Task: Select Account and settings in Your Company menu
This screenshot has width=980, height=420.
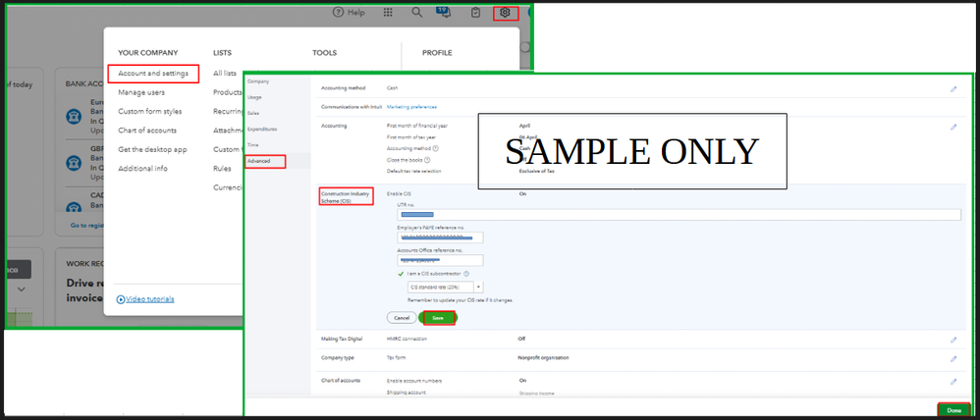Action: pyautogui.click(x=153, y=74)
